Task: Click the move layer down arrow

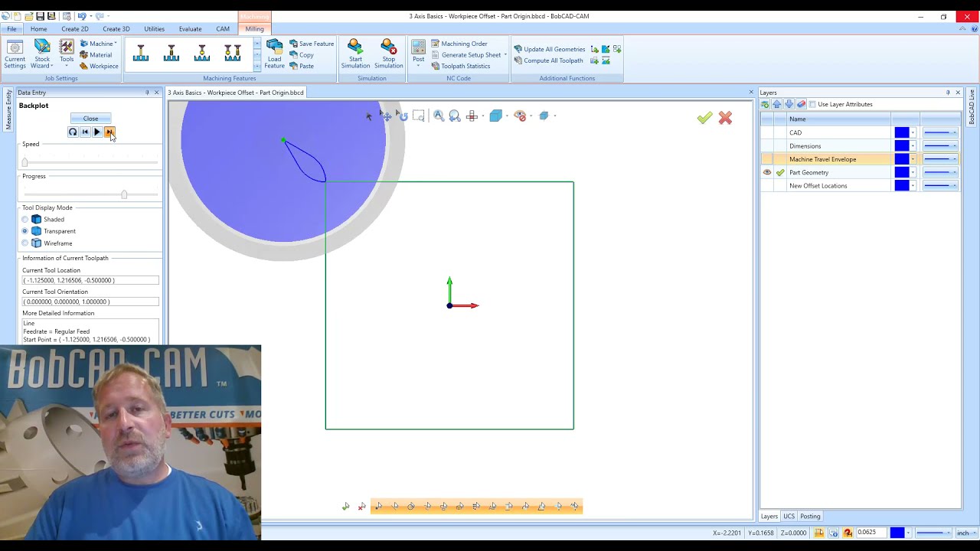Action: click(x=789, y=104)
